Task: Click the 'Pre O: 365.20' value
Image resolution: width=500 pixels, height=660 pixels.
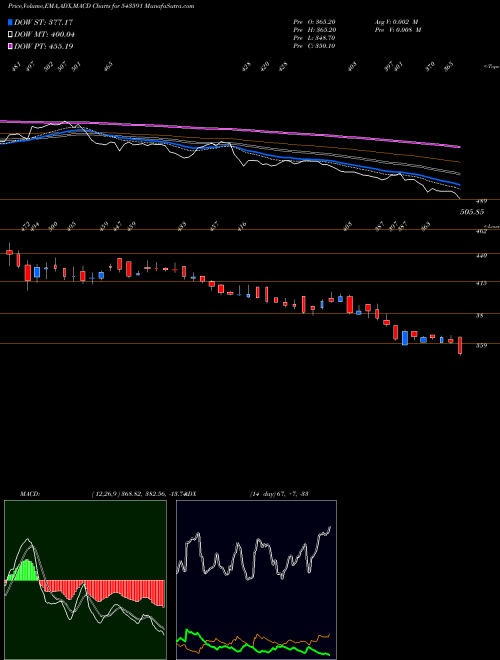Action: [314, 22]
